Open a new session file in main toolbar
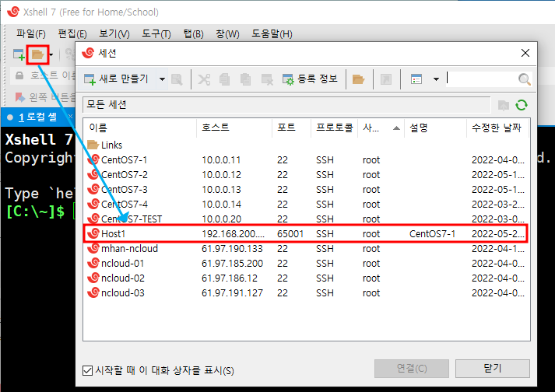This screenshot has width=555, height=392. (19, 54)
